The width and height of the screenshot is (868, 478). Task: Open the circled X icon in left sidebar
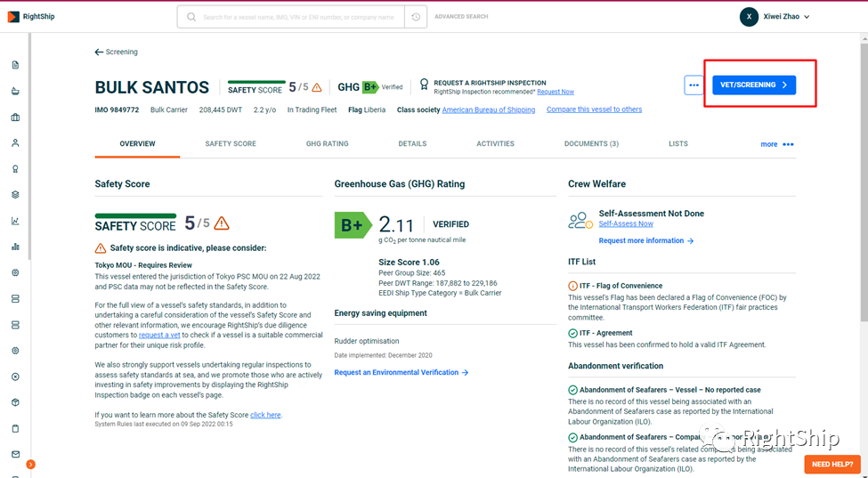click(15, 377)
